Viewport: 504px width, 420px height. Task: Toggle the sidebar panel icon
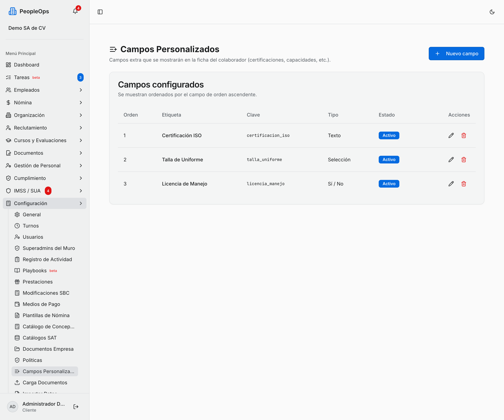point(100,12)
